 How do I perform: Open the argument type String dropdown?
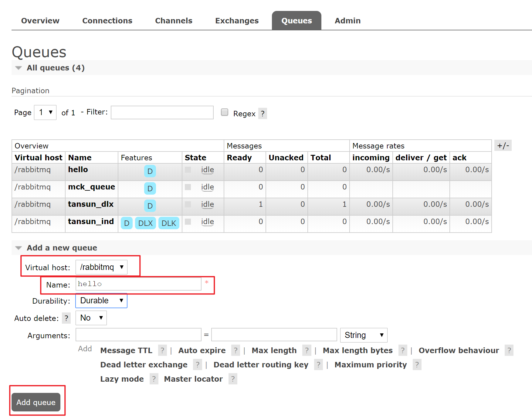pyautogui.click(x=364, y=335)
